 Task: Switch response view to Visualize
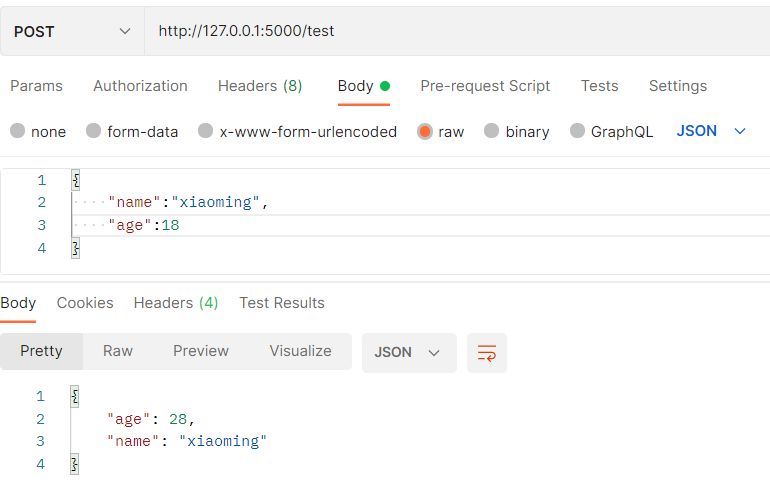[x=300, y=351]
